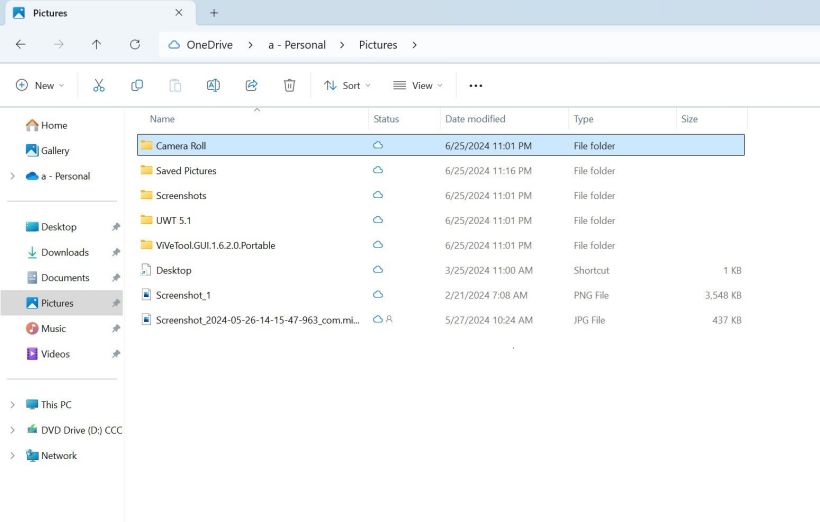The image size is (820, 522).
Task: Click the OneDrive breadcrumb in address bar
Action: [x=208, y=45]
